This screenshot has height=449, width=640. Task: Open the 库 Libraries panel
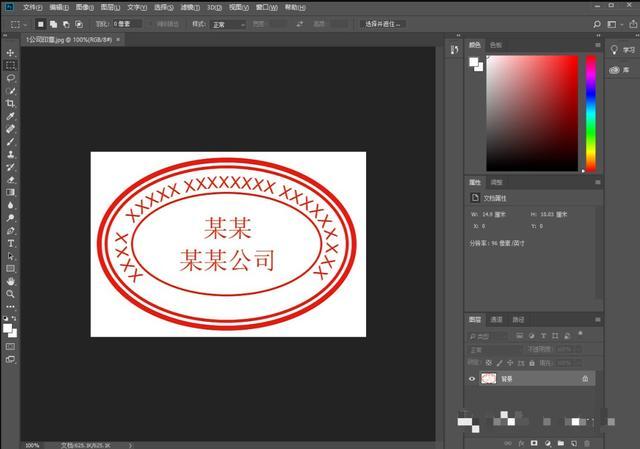620,70
